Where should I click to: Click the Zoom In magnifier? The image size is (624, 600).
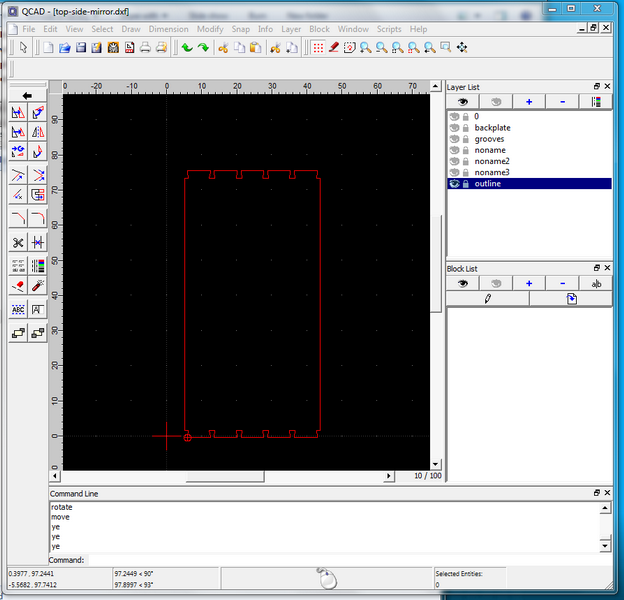click(x=365, y=48)
